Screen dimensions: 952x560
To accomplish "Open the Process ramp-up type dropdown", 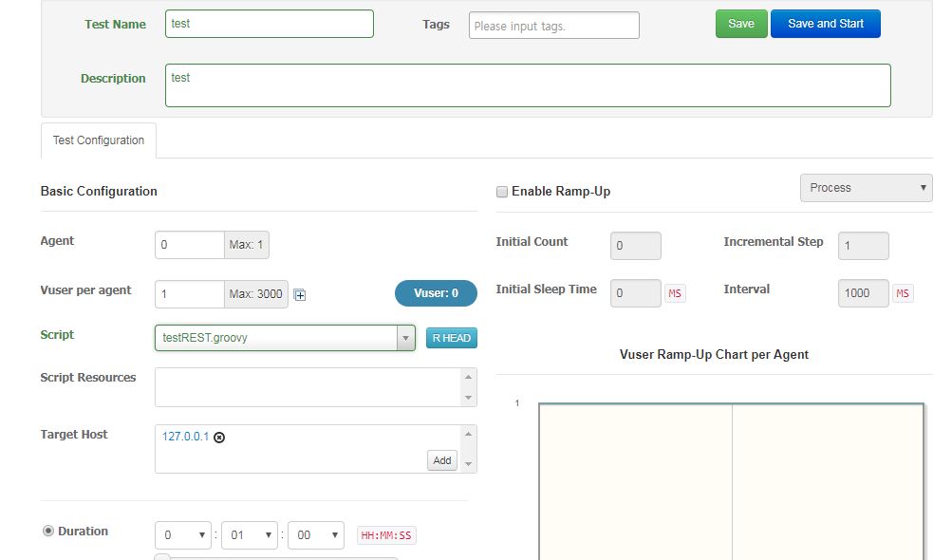I will click(x=867, y=188).
